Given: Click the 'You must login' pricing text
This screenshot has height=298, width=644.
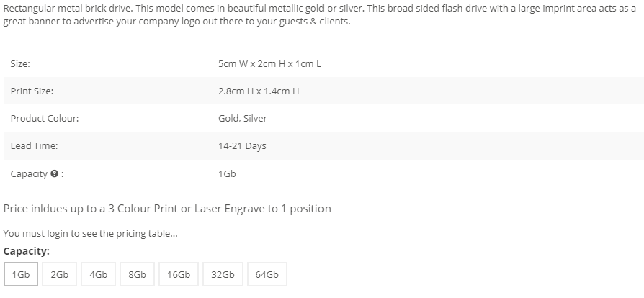Looking at the screenshot, I should pos(80,234).
